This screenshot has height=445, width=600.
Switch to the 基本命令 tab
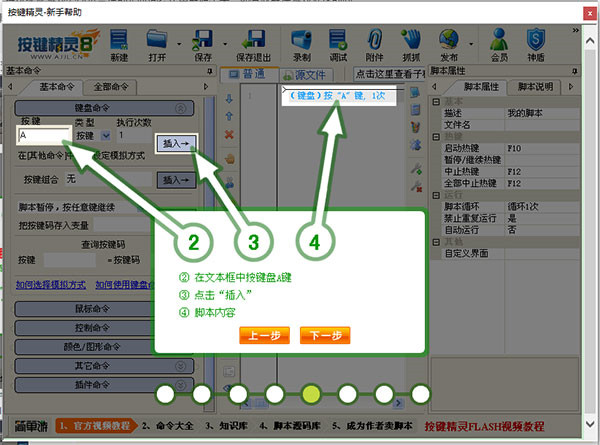56,87
